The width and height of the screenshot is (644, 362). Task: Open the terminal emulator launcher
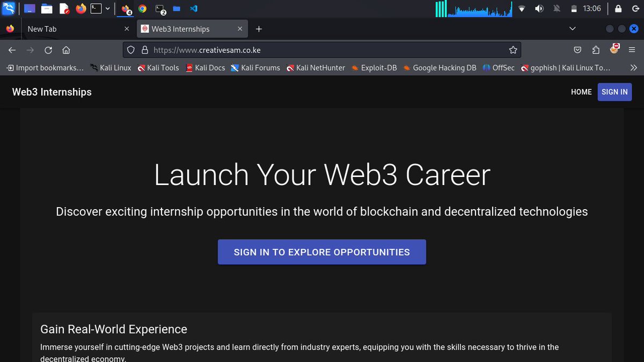click(x=96, y=9)
